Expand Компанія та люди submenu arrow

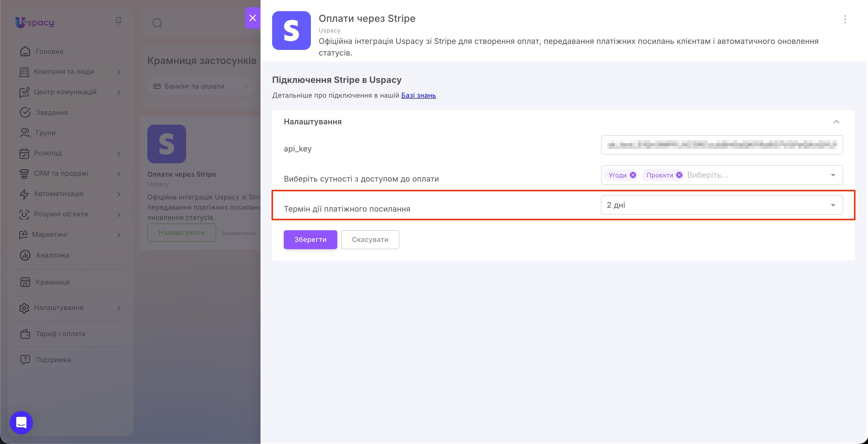pos(118,72)
